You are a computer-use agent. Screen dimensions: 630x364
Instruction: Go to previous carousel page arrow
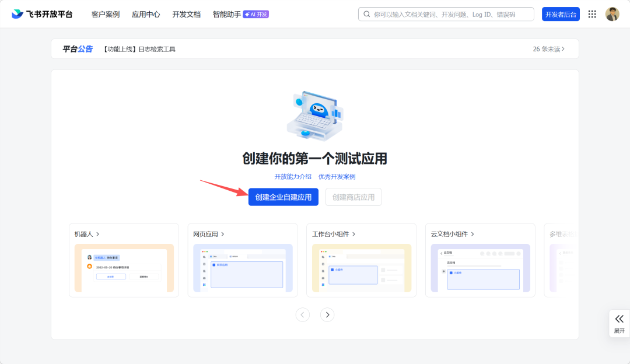pos(302,314)
